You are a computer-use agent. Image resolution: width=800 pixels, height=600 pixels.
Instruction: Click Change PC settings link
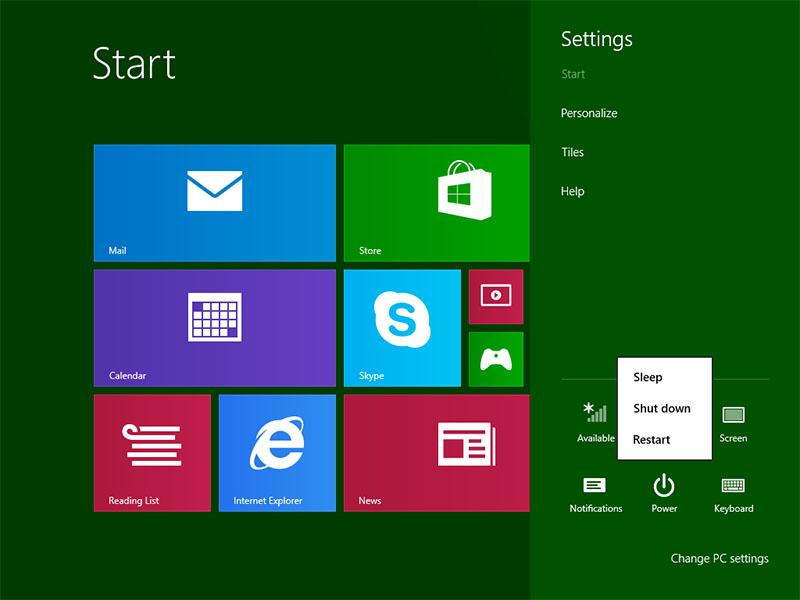[x=719, y=559]
